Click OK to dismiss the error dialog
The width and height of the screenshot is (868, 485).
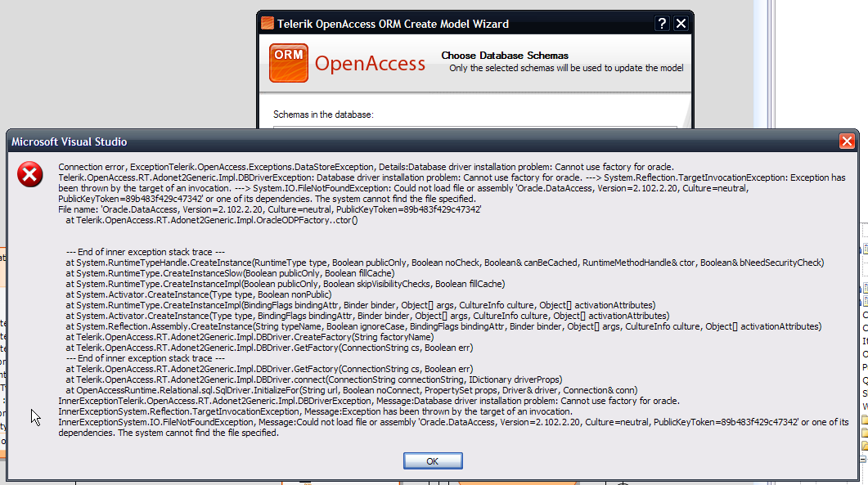point(432,460)
